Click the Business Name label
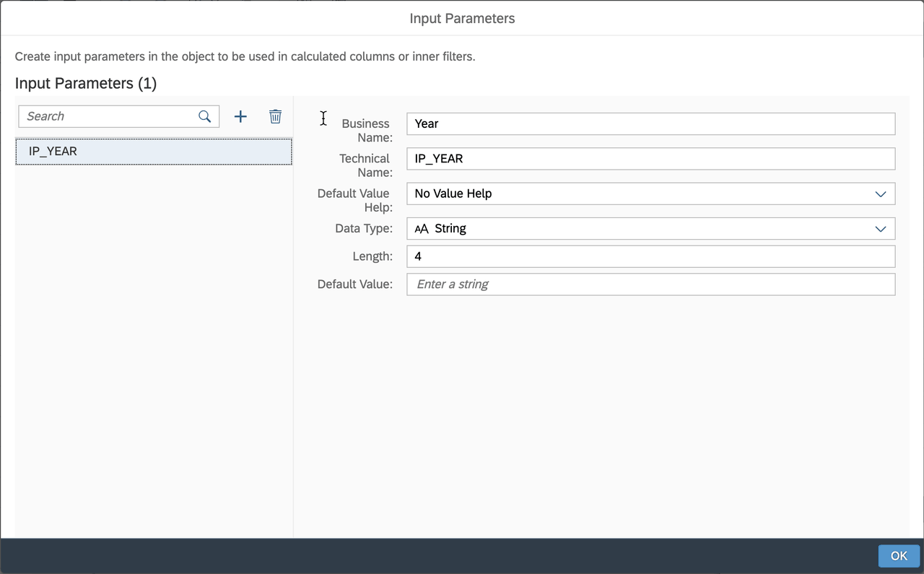This screenshot has height=574, width=924. pyautogui.click(x=365, y=131)
